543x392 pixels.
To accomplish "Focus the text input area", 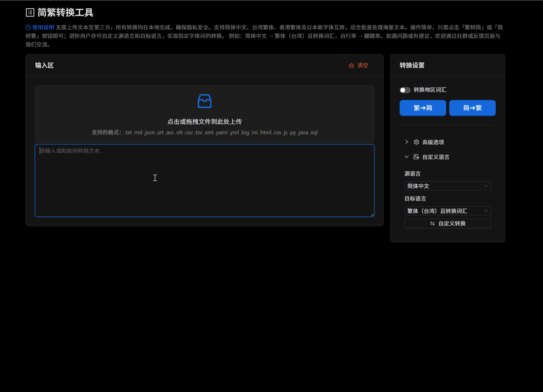I will 204,181.
